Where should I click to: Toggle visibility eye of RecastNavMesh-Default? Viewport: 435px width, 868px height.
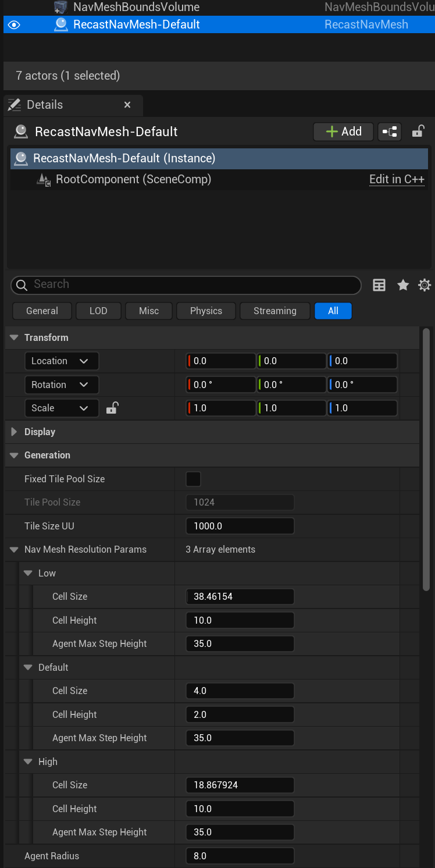pyautogui.click(x=14, y=24)
